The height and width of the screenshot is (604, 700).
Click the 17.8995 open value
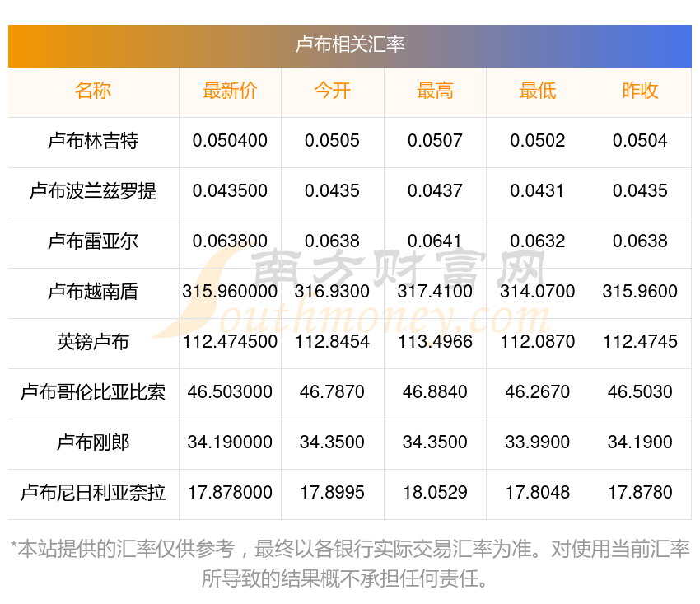tap(332, 493)
